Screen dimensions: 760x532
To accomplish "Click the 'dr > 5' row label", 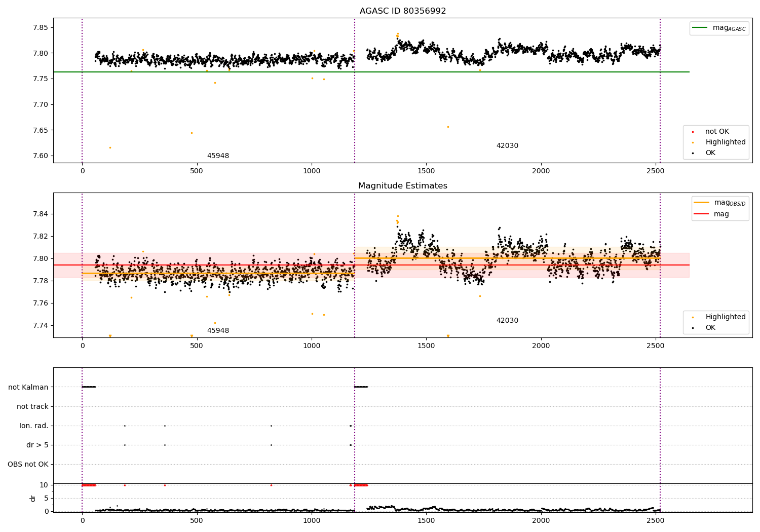I will point(37,445).
